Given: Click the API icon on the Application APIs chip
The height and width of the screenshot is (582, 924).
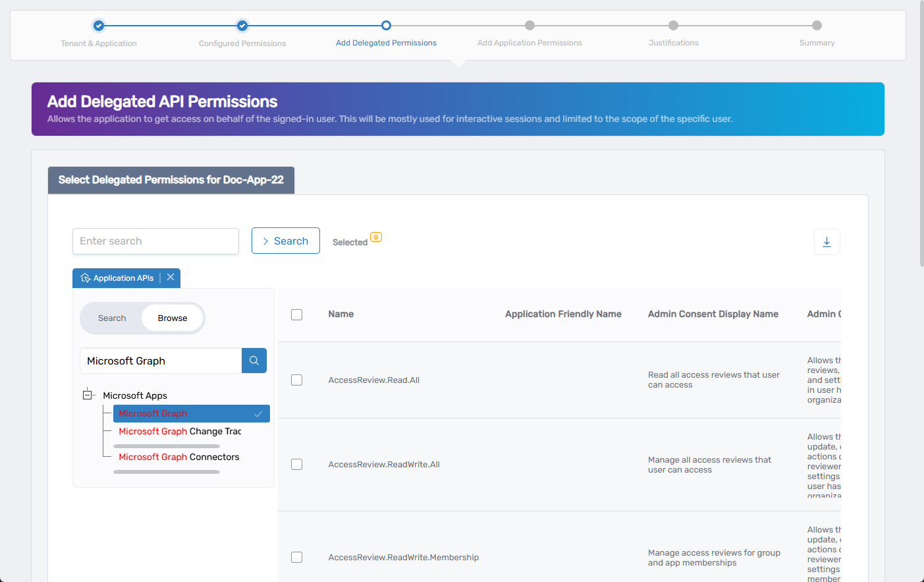Looking at the screenshot, I should [x=85, y=277].
